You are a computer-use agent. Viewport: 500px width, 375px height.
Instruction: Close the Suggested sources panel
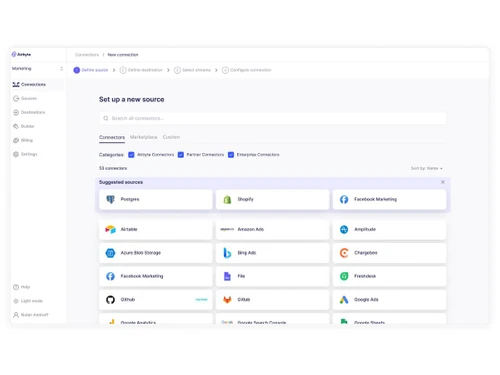coord(443,182)
